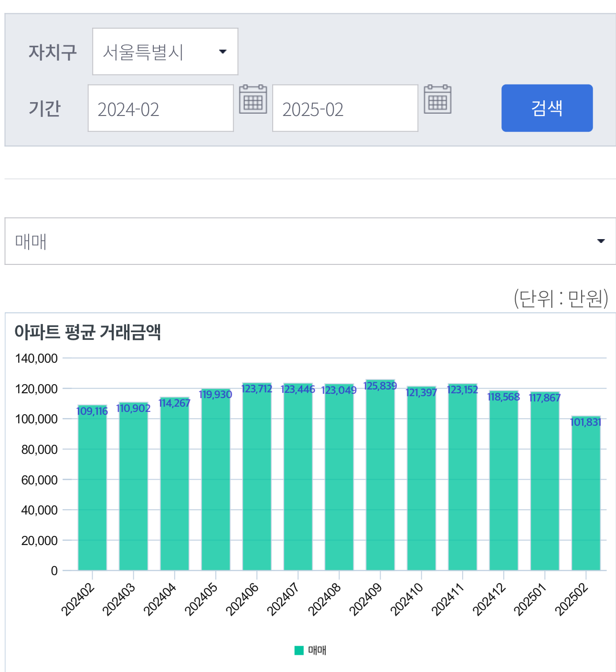The image size is (616, 672).
Task: Select the 202407 bar in chart
Action: pyautogui.click(x=298, y=476)
